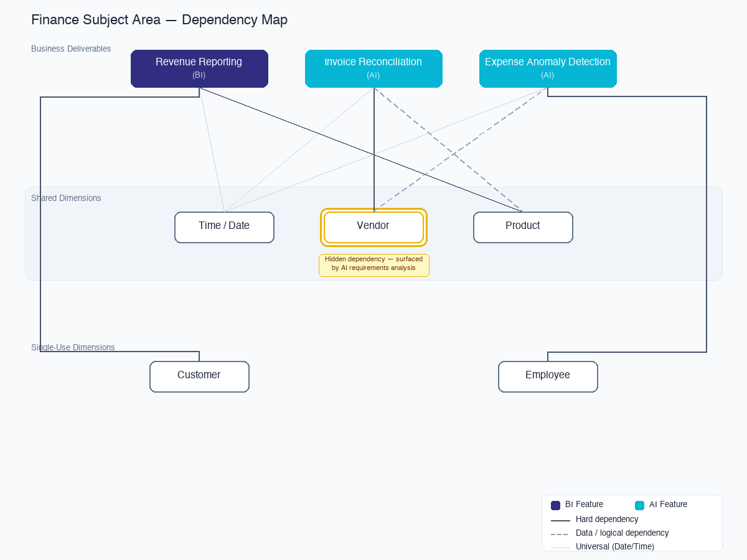Click the Business Deliverables section label
Screen dimensions: 747x560
(x=71, y=49)
